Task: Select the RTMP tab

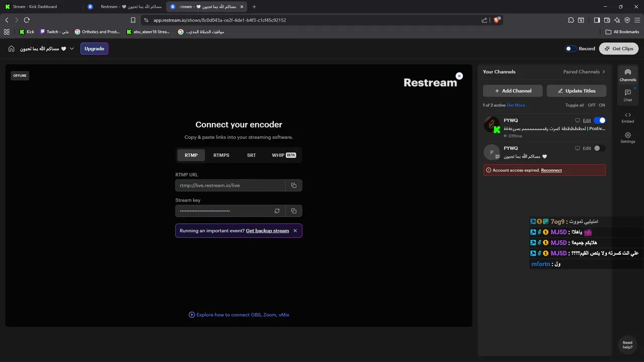Action: tap(191, 155)
